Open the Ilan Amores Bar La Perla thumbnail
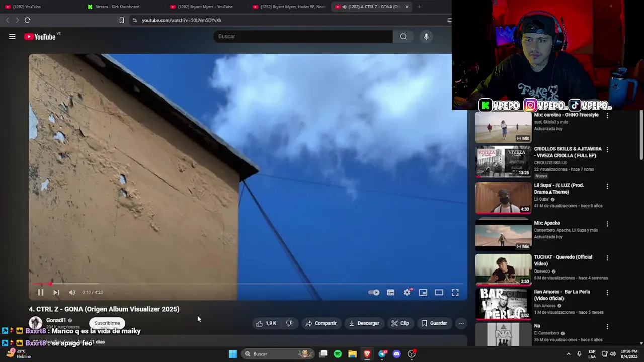Image resolution: width=644 pixels, height=362 pixels. [503, 304]
